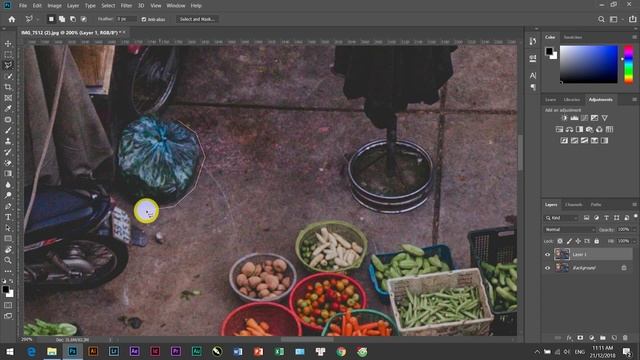Toggle the Anti-alias checkbox

click(x=144, y=19)
